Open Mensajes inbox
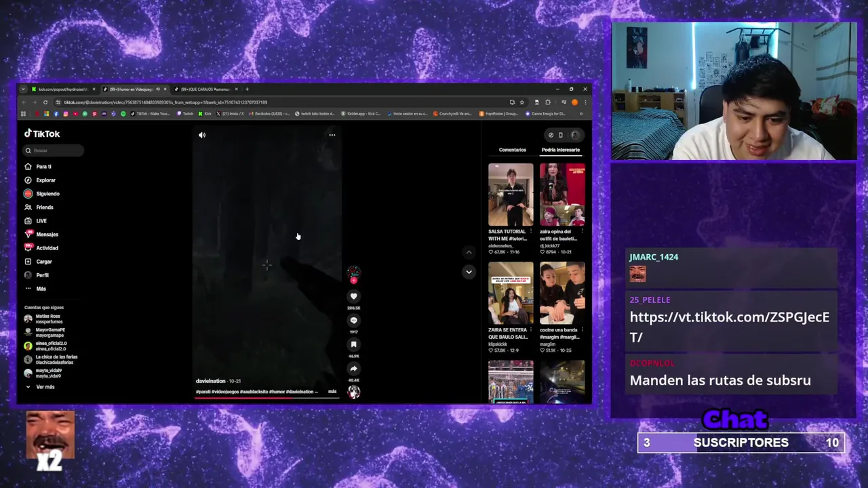This screenshot has height=488, width=868. pyautogui.click(x=41, y=235)
